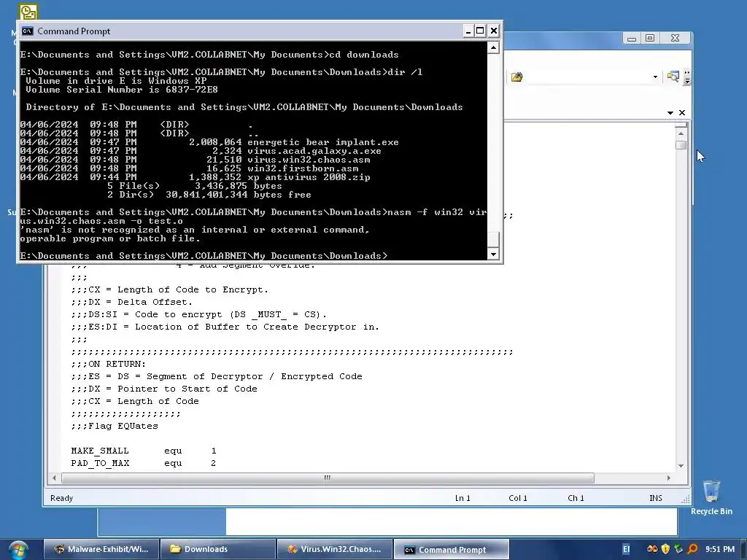Click 'energetic bear implant.exe' in the dir listing

pos(323,142)
